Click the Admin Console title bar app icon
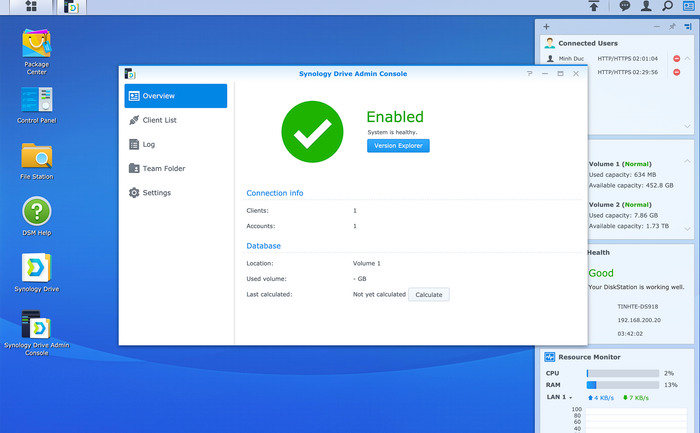The image size is (700, 433). (x=130, y=74)
